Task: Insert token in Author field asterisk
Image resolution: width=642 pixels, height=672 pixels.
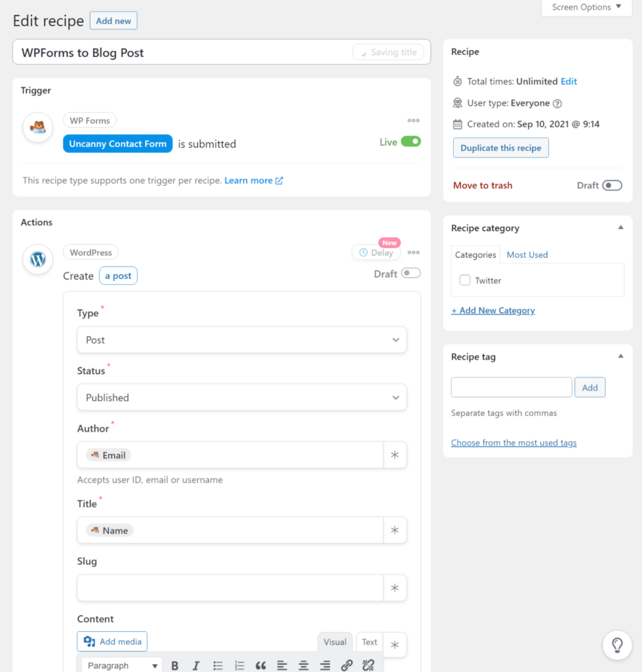Action: click(395, 455)
